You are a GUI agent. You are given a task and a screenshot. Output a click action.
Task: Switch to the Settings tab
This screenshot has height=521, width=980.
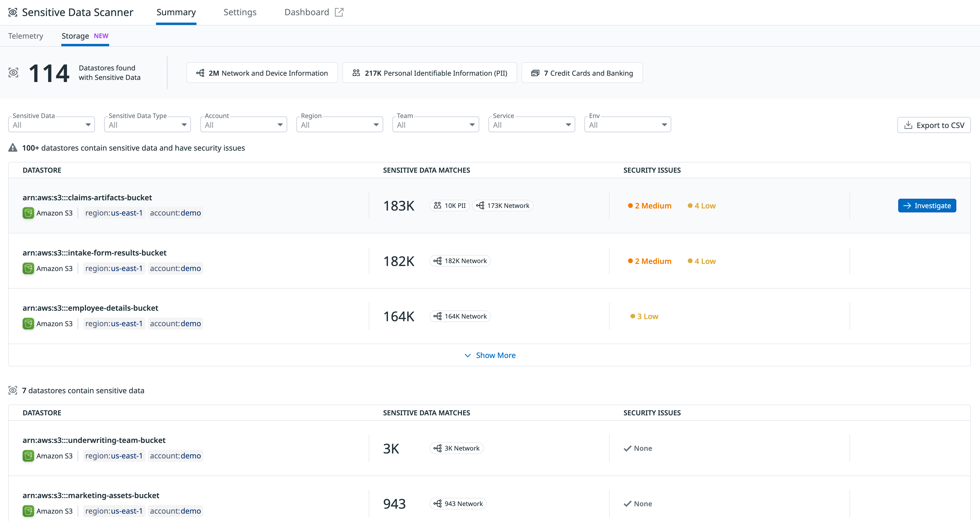point(240,12)
